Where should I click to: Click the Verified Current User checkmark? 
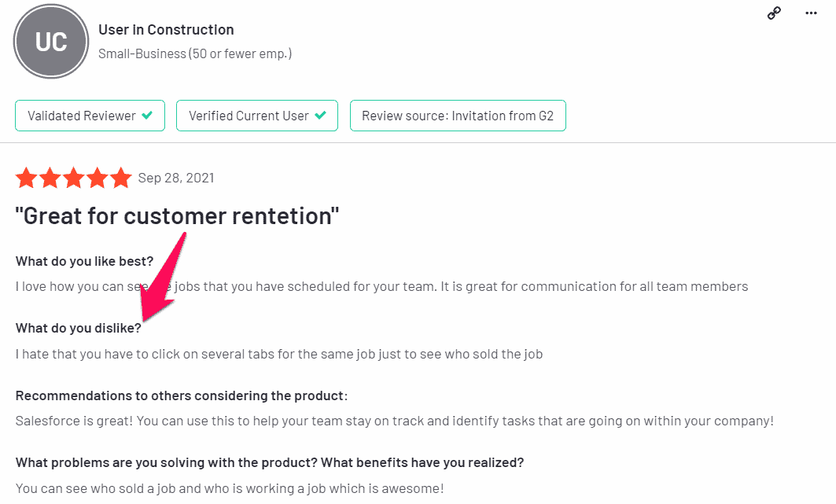pyautogui.click(x=320, y=115)
